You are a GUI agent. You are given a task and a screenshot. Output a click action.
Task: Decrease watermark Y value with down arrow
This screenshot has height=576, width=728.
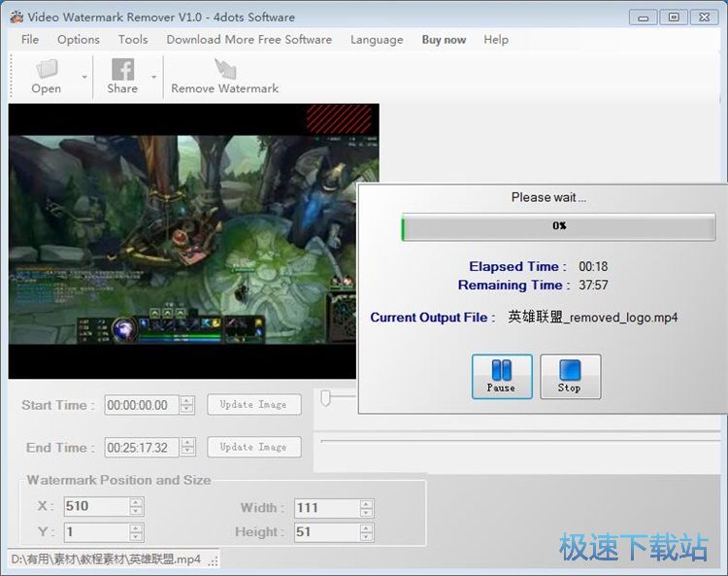tap(136, 536)
